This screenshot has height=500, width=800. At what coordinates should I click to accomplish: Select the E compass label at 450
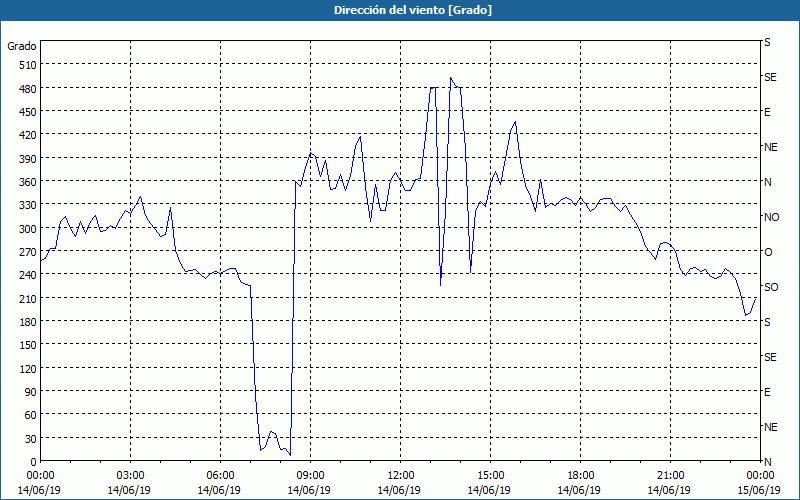(x=767, y=112)
